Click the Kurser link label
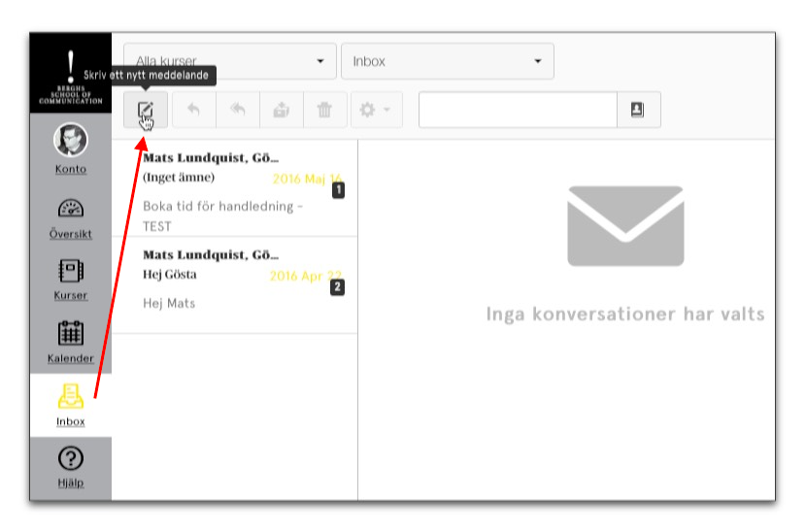Screen dimensions: 806x532 tap(71, 295)
